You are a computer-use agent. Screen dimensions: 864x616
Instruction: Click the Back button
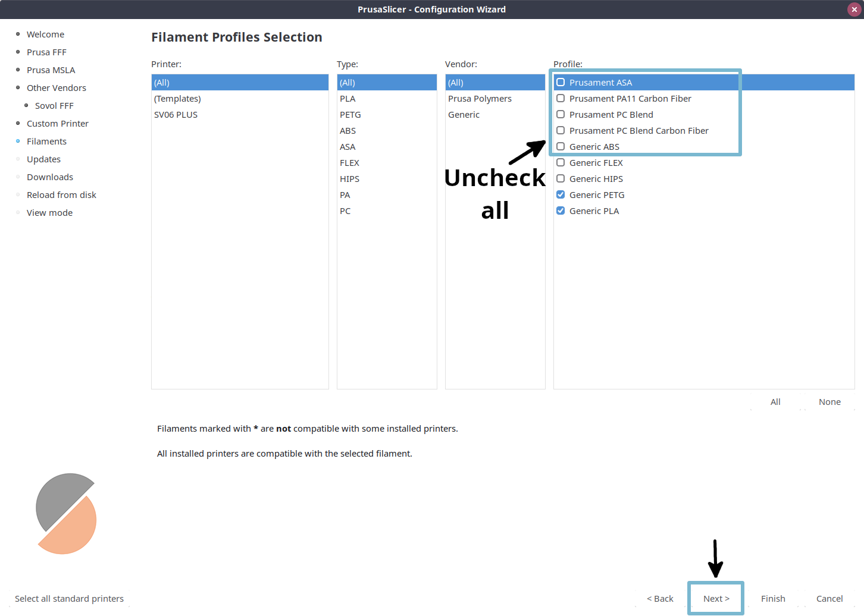click(x=660, y=598)
